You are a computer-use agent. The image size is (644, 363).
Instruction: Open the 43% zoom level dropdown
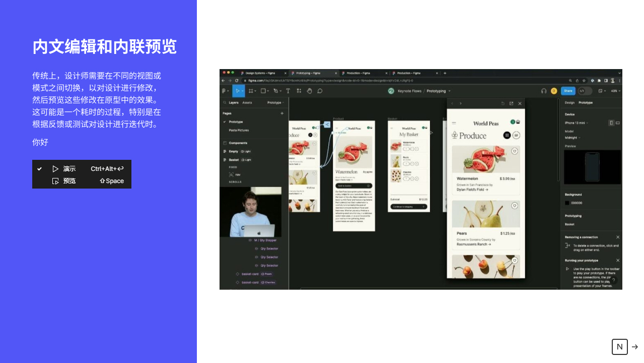[615, 91]
